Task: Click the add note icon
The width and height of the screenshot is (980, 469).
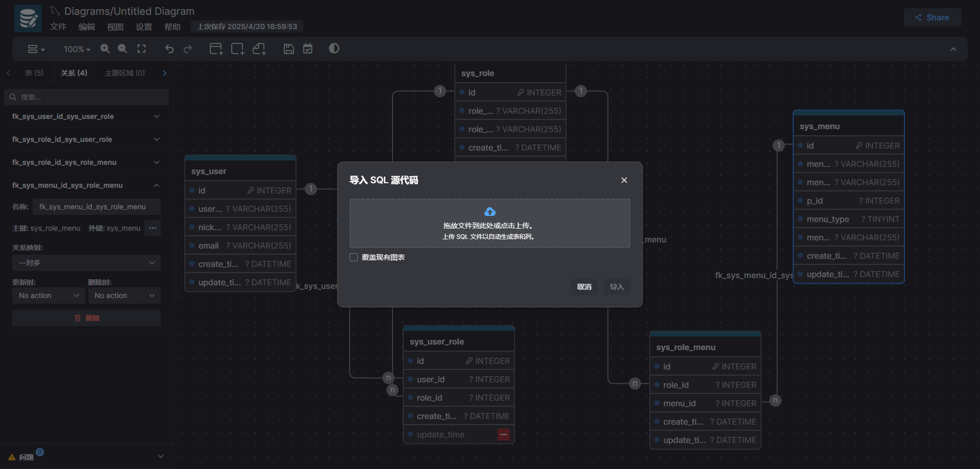Action: tap(259, 49)
